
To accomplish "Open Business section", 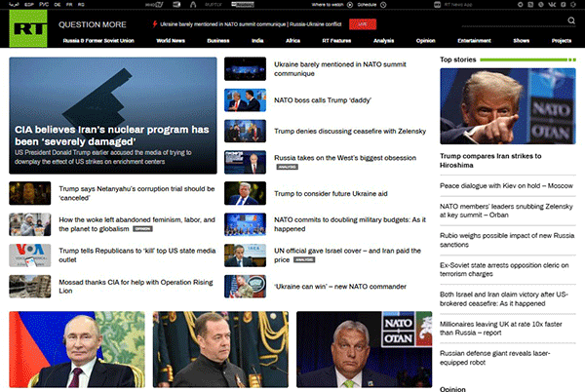I will [x=218, y=41].
